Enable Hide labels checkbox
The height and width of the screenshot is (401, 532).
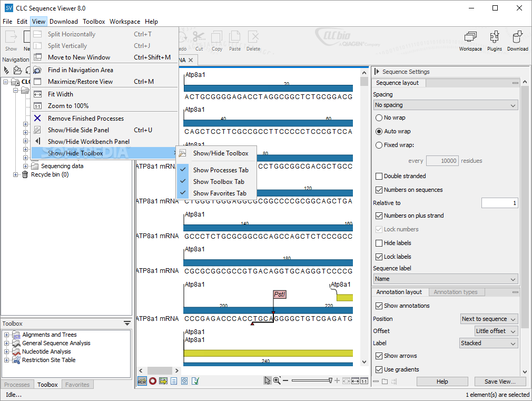click(379, 243)
